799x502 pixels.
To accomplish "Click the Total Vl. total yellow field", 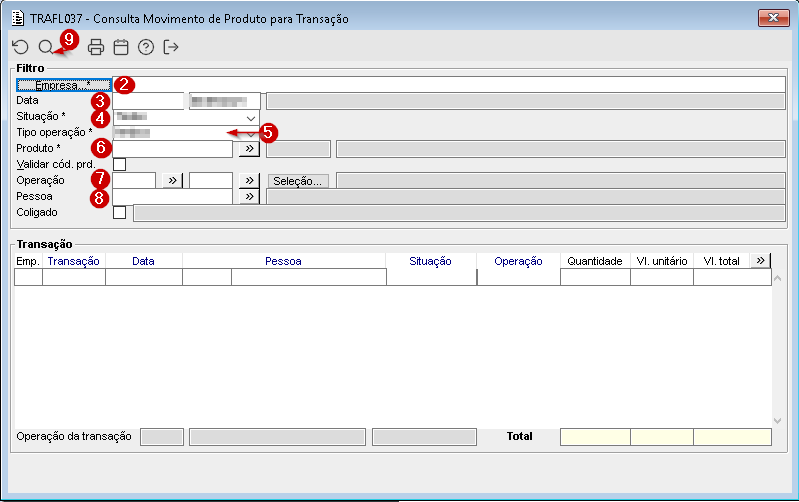I will coord(732,437).
